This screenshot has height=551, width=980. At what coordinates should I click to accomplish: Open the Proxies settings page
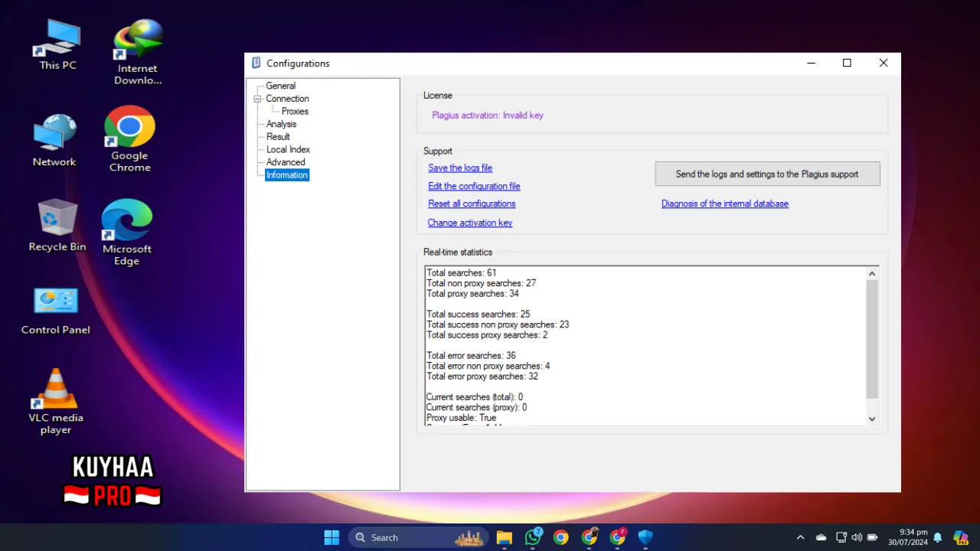295,111
